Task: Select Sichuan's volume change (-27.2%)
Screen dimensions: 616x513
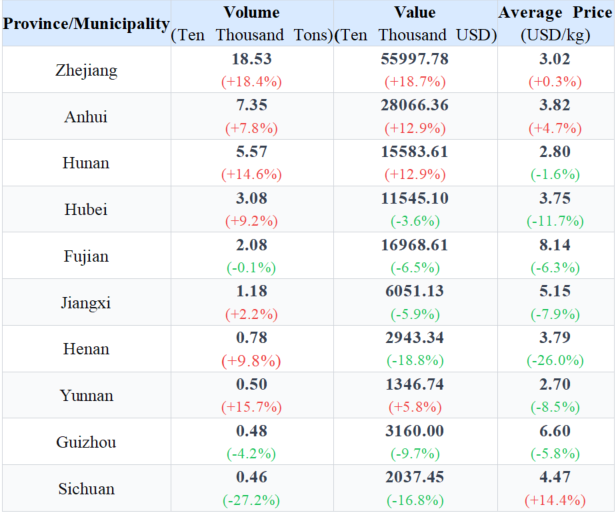Action: [x=251, y=499]
